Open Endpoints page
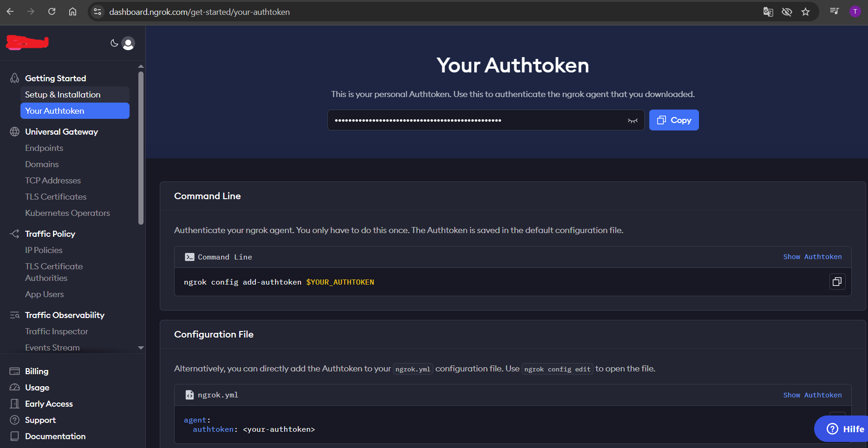The height and width of the screenshot is (448, 868). pos(44,148)
